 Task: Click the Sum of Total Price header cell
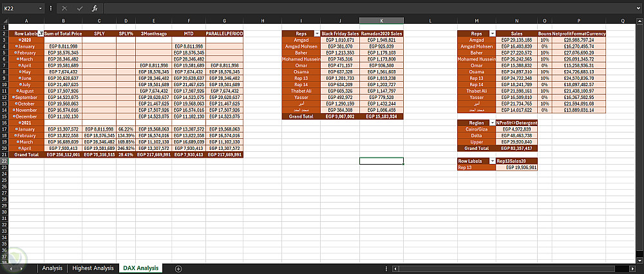click(63, 33)
